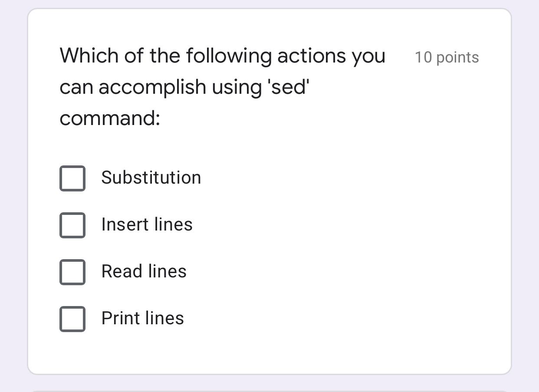Select the Insert lines option label
This screenshot has width=539, height=392.
click(x=147, y=225)
